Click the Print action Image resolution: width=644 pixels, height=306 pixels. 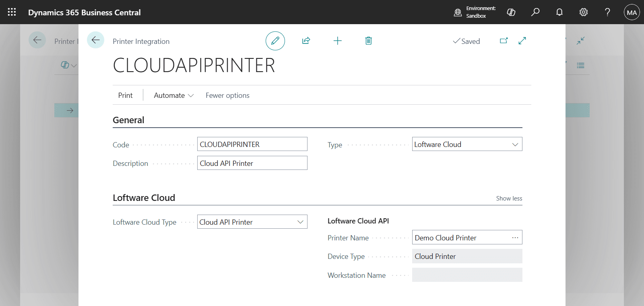125,95
